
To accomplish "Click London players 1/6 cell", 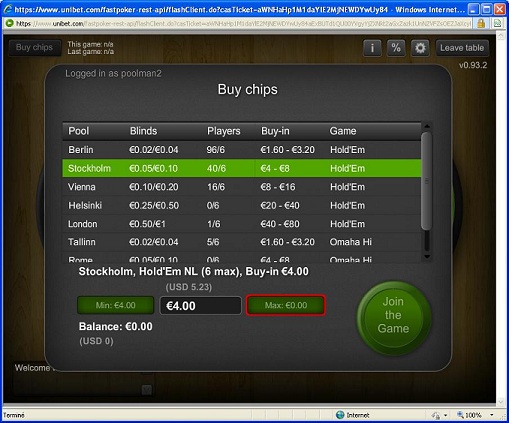I will coord(213,224).
